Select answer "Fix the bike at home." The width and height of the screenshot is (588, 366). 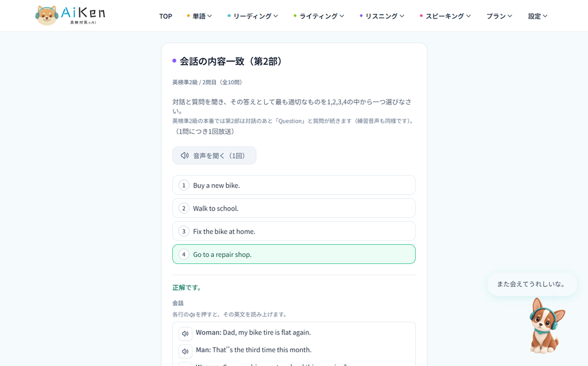293,231
